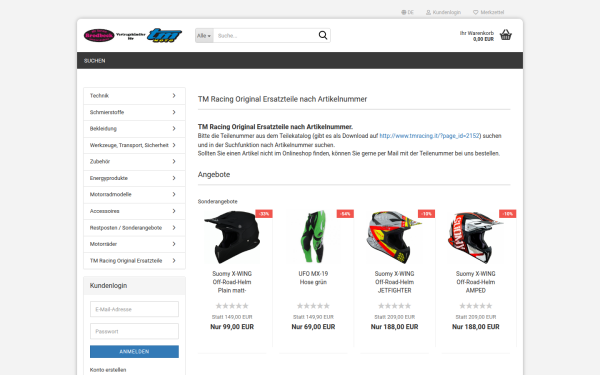The image size is (600, 375).
Task: Click the AMPED red helmet thumbnail
Action: [475, 237]
